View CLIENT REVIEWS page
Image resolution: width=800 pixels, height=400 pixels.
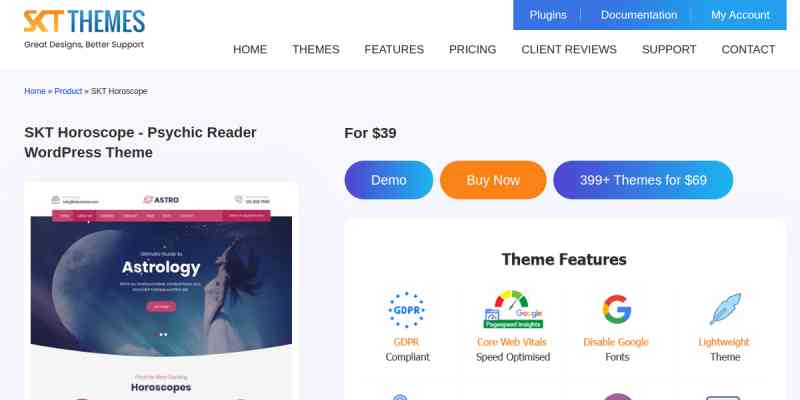coord(569,49)
